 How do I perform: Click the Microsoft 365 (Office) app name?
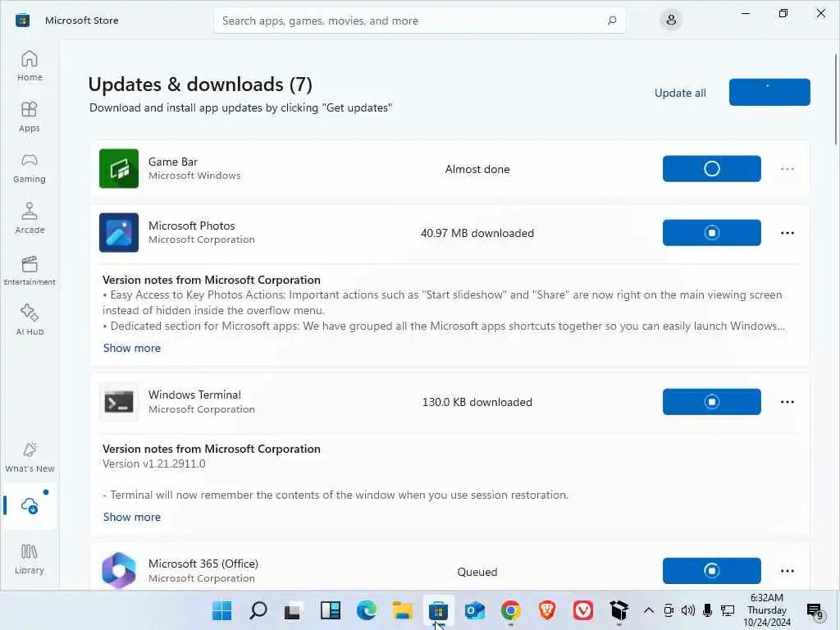(x=203, y=564)
